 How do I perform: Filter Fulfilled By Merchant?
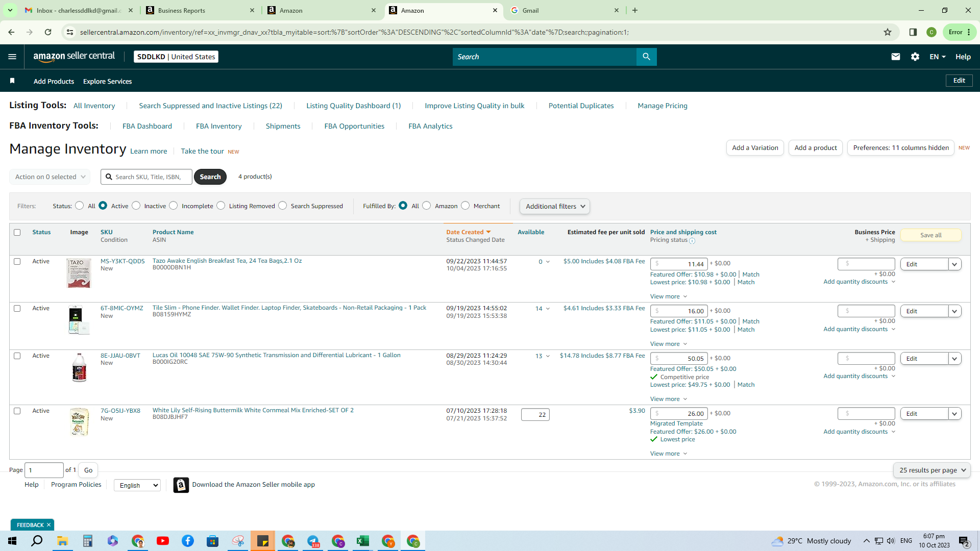(x=465, y=206)
